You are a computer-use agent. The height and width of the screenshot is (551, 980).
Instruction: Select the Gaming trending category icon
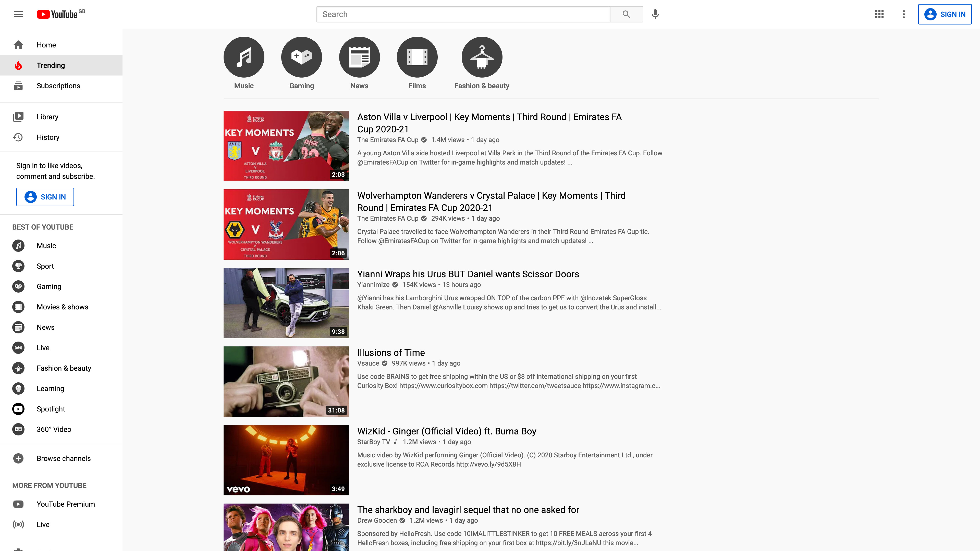[301, 57]
